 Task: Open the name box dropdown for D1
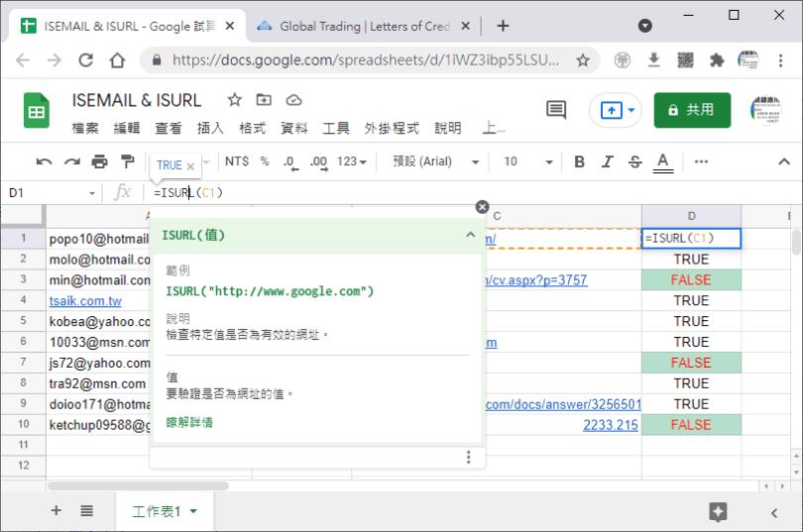92,193
